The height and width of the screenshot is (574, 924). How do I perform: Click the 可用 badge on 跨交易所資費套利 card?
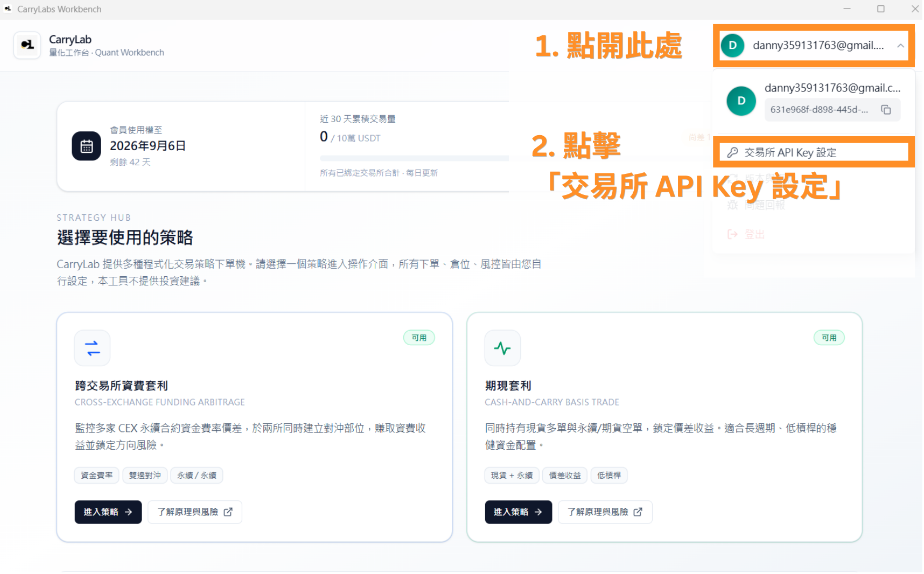pos(419,338)
